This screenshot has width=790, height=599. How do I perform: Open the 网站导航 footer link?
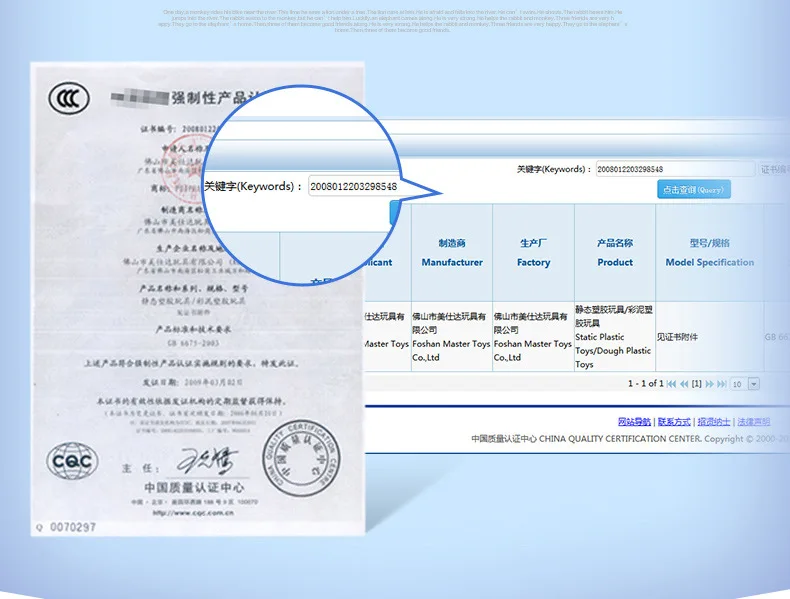[634, 422]
